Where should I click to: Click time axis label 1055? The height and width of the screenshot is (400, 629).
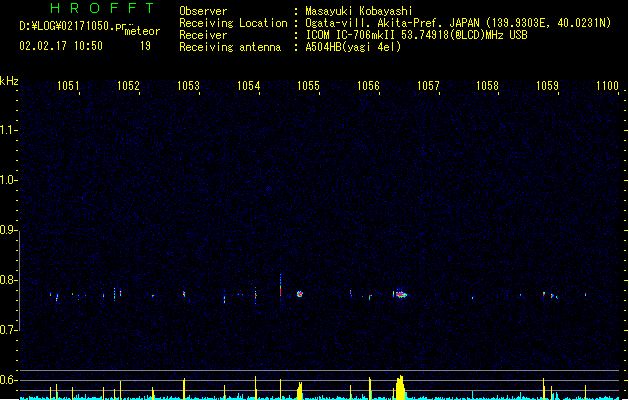(x=308, y=85)
